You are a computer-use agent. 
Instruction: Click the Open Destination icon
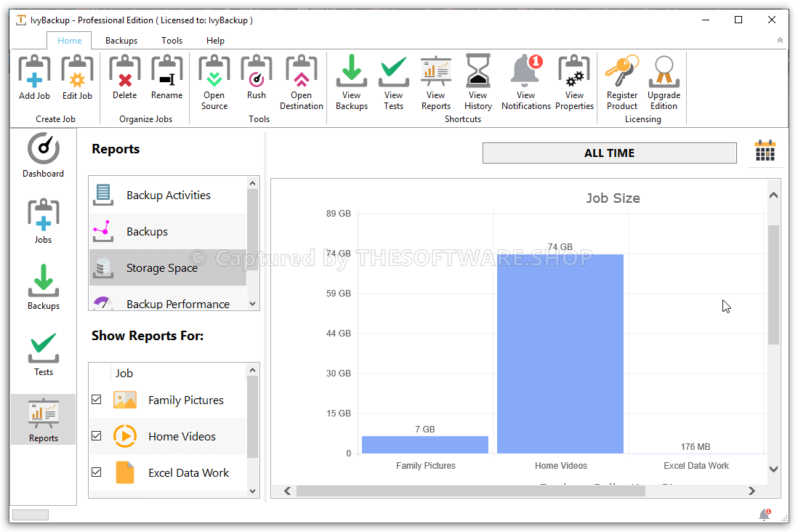tap(301, 72)
